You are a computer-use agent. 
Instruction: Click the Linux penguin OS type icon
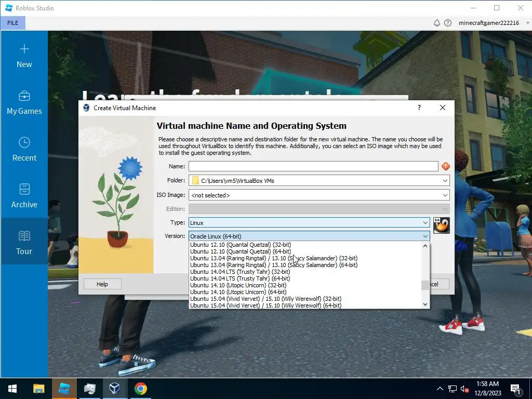tap(442, 225)
